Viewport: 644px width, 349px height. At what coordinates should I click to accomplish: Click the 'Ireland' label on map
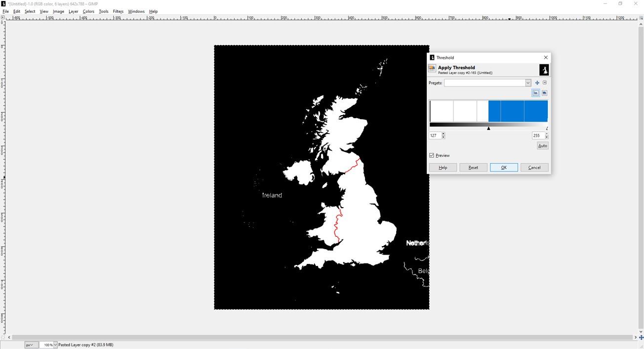[272, 195]
